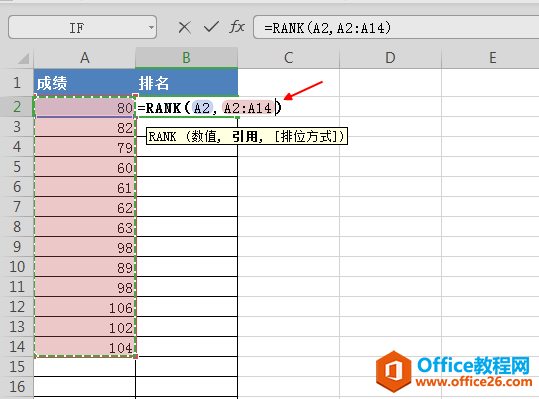Confirm the formula with the checkmark icon
Image resolution: width=539 pixels, height=399 pixels.
(211, 27)
